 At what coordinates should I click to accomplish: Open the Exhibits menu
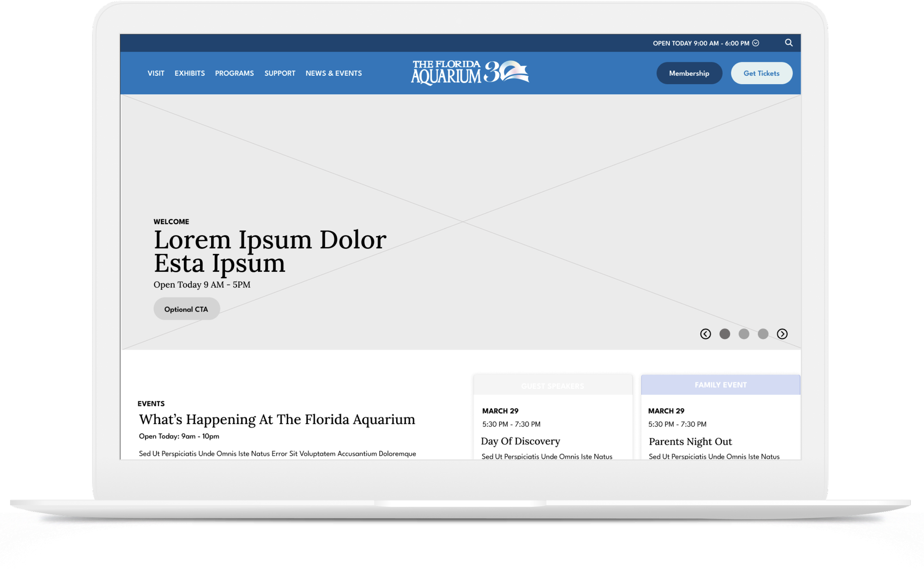(189, 73)
